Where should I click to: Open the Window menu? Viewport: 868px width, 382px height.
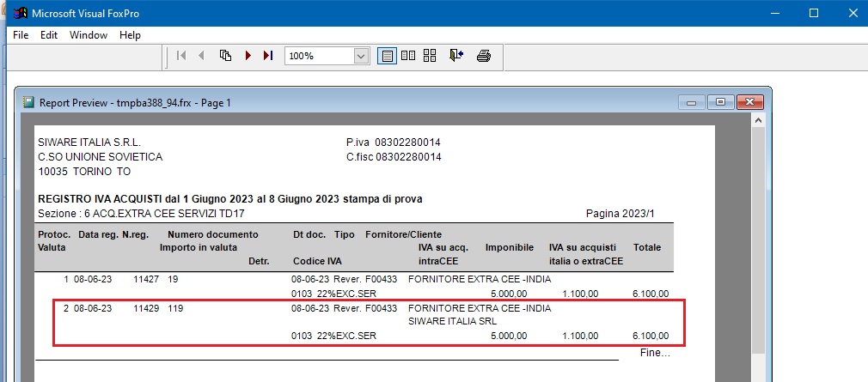point(89,35)
